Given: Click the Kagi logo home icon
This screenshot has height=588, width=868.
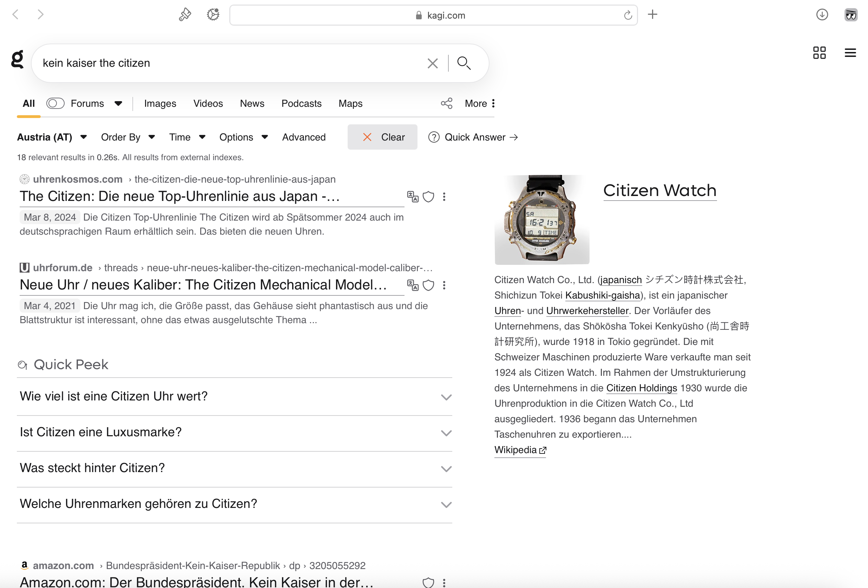Looking at the screenshot, I should point(17,60).
